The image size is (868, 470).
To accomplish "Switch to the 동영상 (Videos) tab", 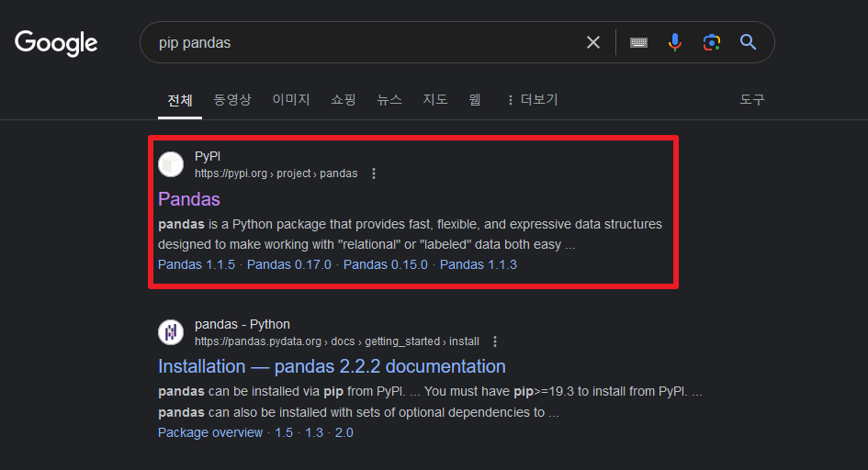I will tap(232, 99).
